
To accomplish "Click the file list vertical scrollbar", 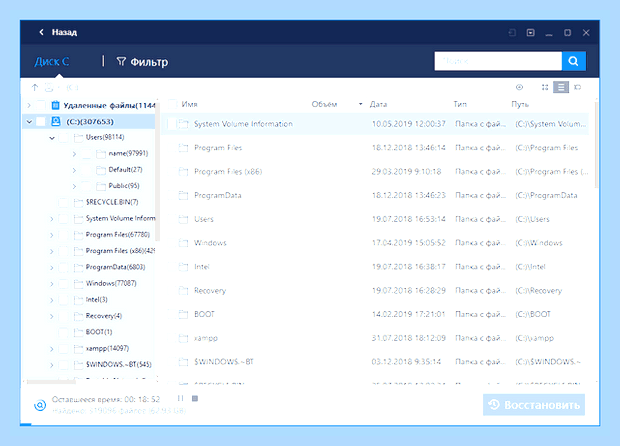I will click(x=596, y=145).
